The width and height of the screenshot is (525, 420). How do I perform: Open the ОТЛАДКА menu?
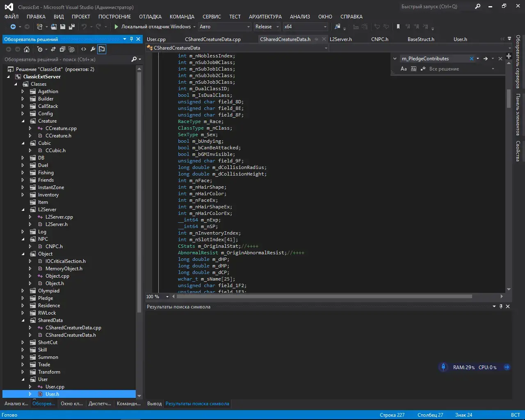tap(150, 17)
